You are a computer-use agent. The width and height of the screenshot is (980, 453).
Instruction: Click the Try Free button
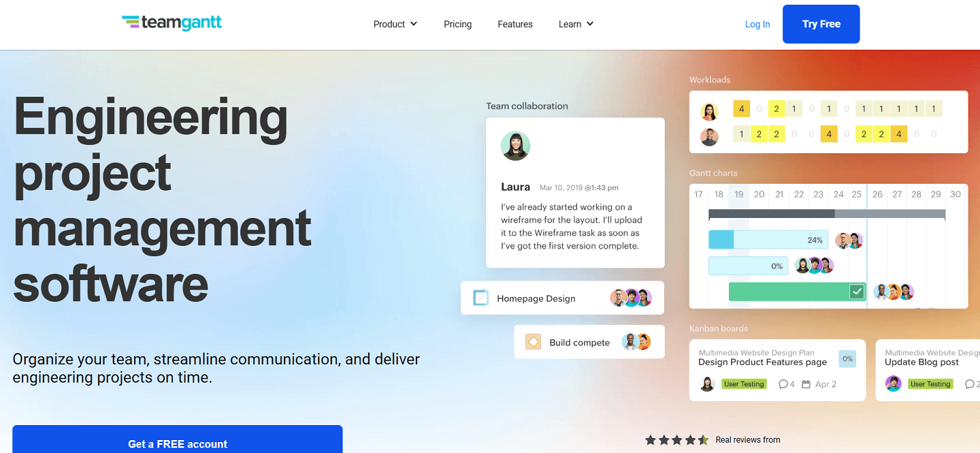pyautogui.click(x=821, y=24)
